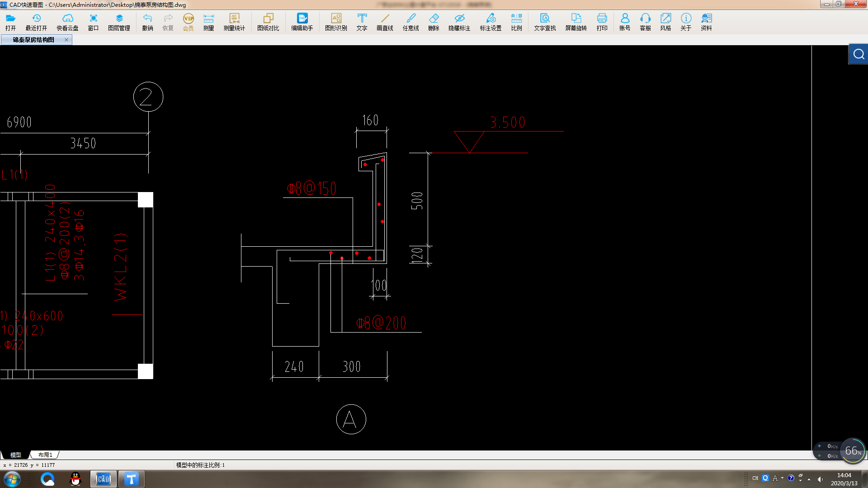The height and width of the screenshot is (488, 868).
Task: Contact Customer Service (客服)
Action: [x=645, y=22]
